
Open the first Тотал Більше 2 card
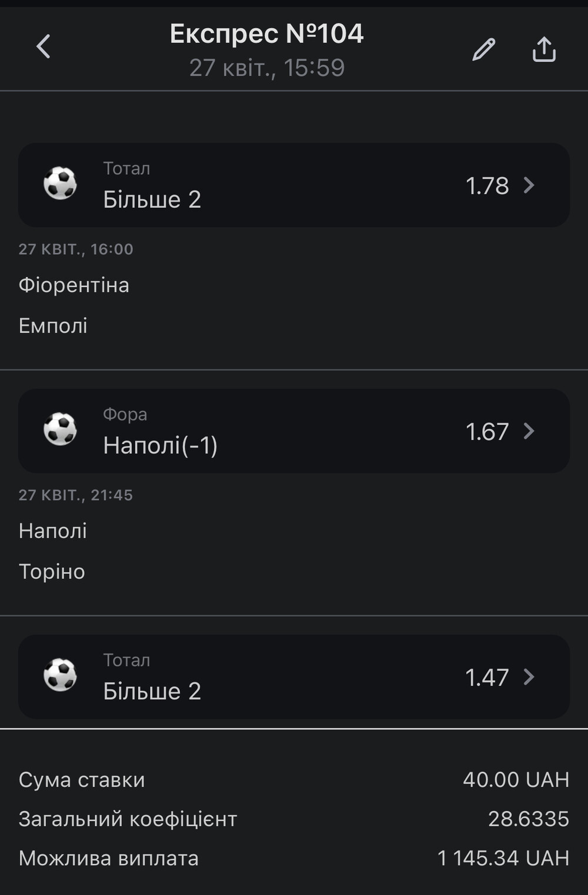(294, 185)
